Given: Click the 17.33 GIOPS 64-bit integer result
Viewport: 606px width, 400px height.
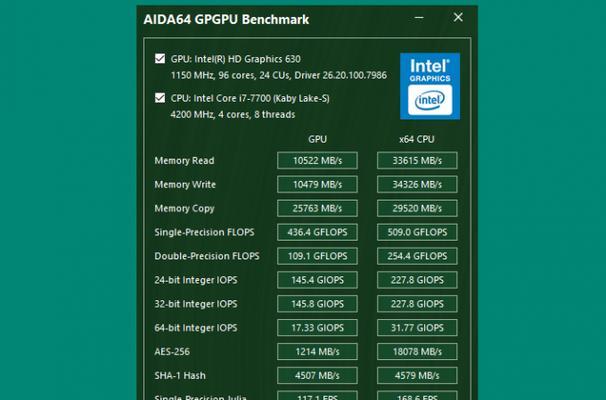Looking at the screenshot, I should coord(317,328).
